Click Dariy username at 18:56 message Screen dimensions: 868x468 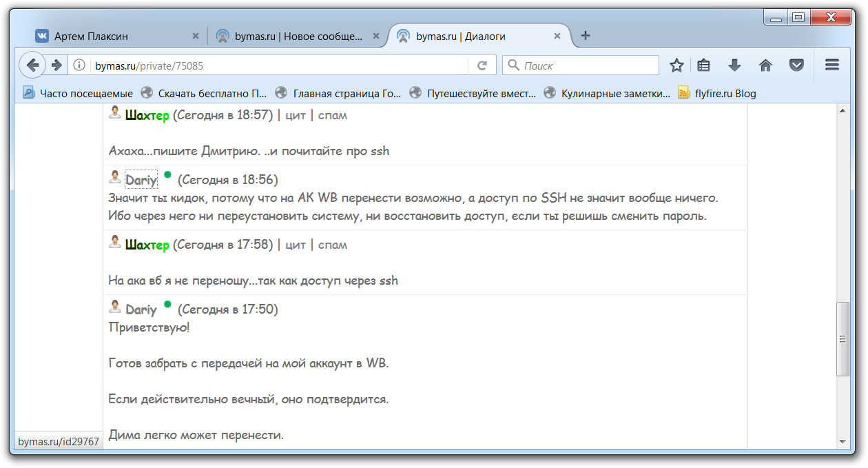click(141, 180)
